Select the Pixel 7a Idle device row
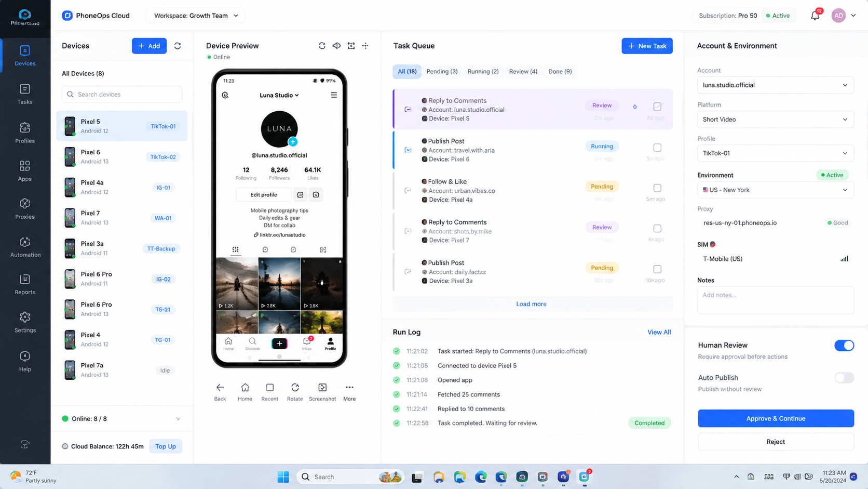The image size is (868, 489). click(x=122, y=370)
